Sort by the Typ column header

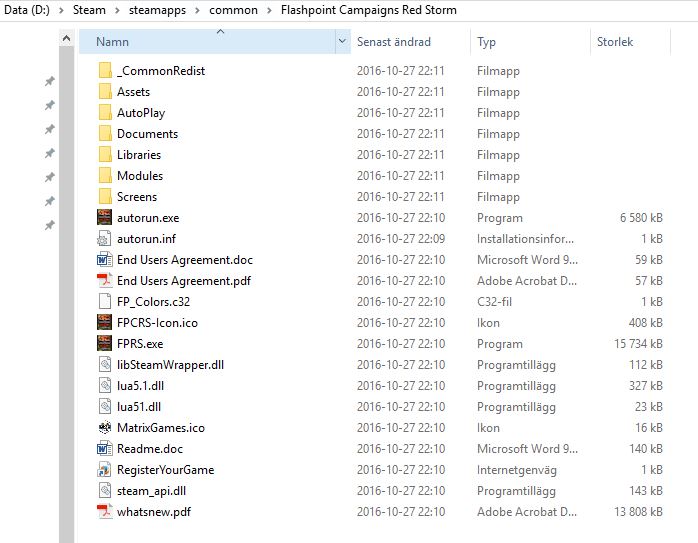(530, 41)
